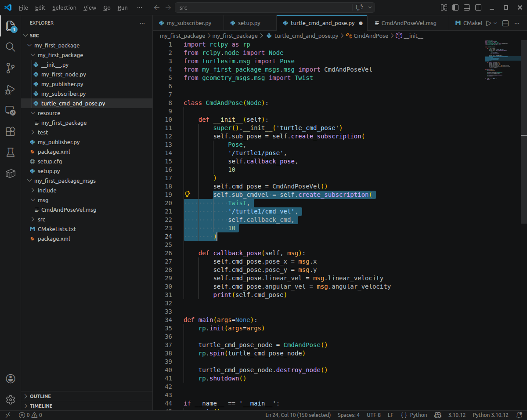
Task: Change encoding via UTF-8
Action: click(374, 415)
